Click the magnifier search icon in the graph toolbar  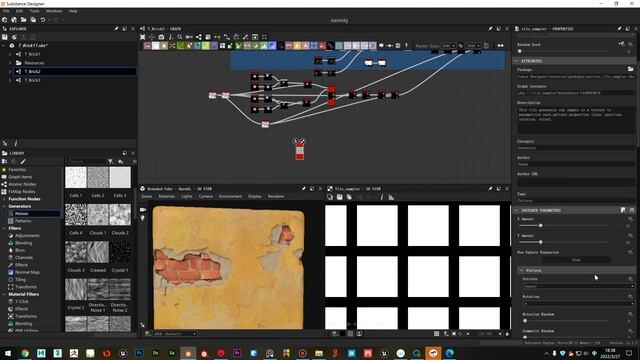click(x=180, y=37)
